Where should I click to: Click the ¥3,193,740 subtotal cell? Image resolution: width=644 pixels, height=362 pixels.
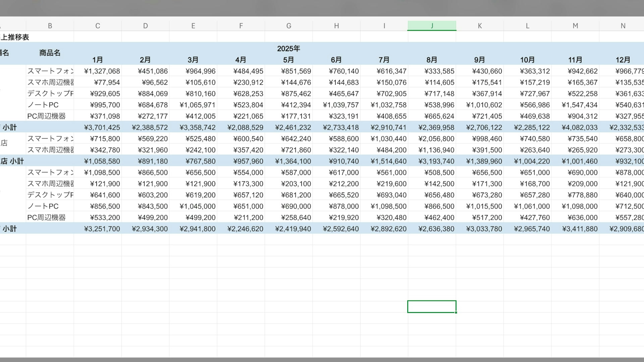436,161
